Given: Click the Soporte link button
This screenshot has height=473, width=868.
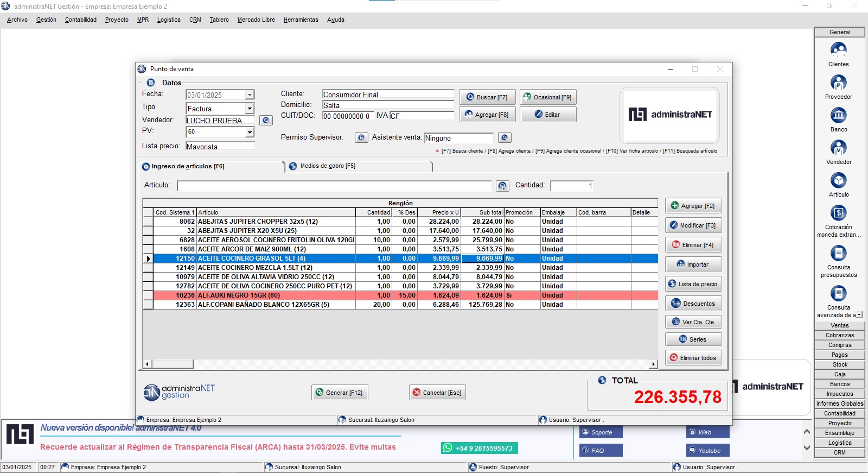Looking at the screenshot, I should (x=601, y=432).
